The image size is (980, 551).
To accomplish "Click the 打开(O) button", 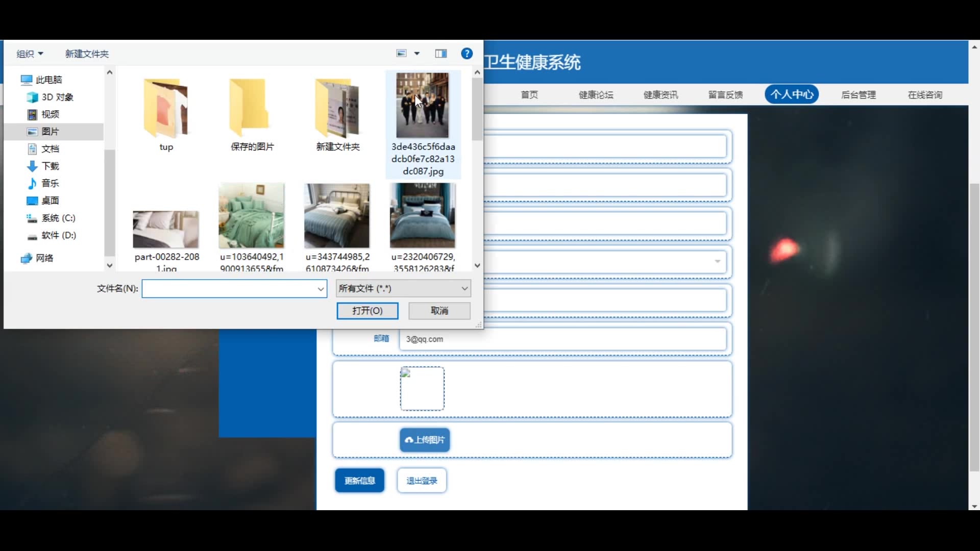I will pyautogui.click(x=367, y=311).
